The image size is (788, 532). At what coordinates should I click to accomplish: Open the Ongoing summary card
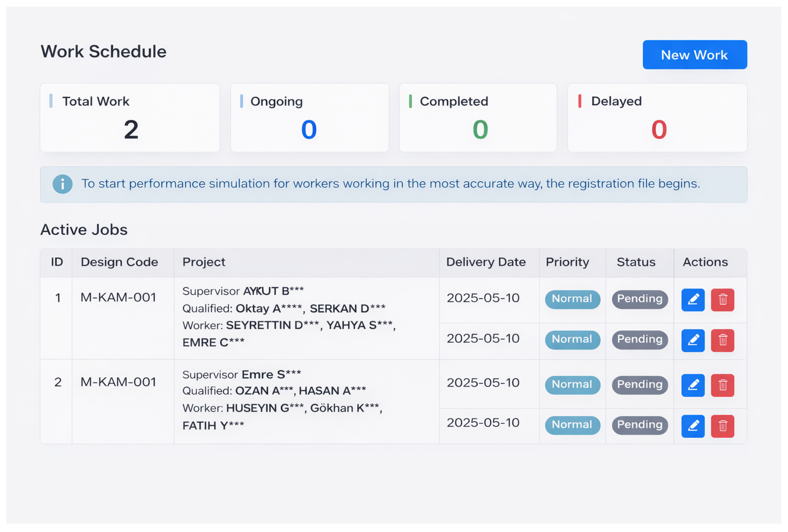pos(309,117)
